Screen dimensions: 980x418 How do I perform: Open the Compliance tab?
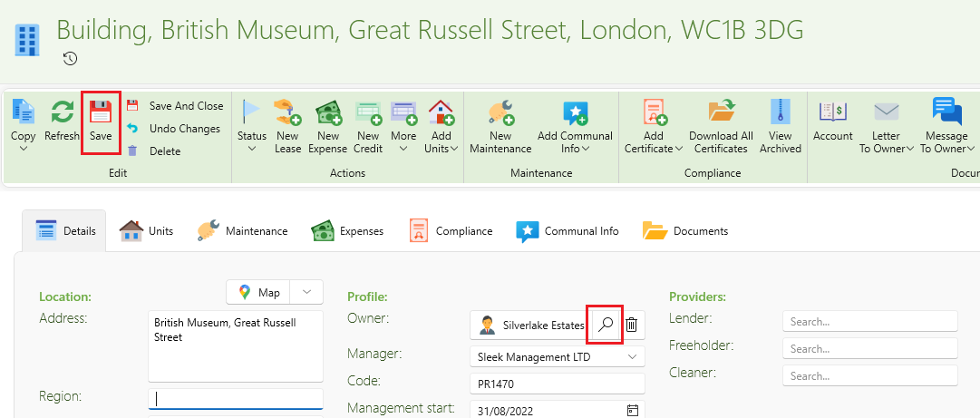451,230
